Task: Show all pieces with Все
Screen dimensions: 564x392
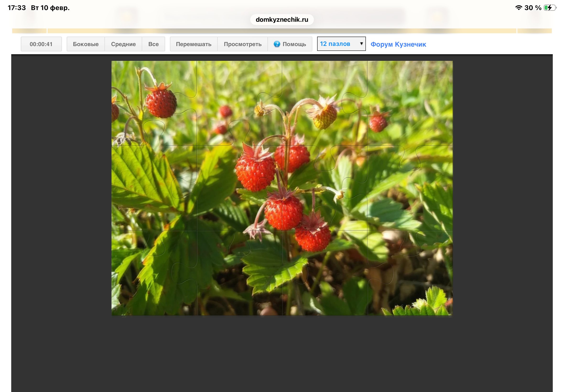Action: [153, 44]
